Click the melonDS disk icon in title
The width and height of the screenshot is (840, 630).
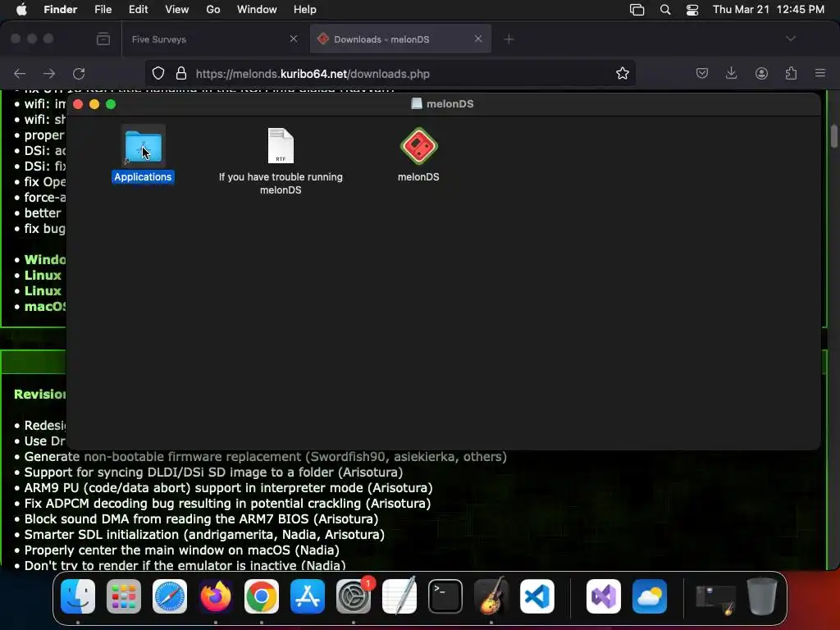tap(416, 104)
